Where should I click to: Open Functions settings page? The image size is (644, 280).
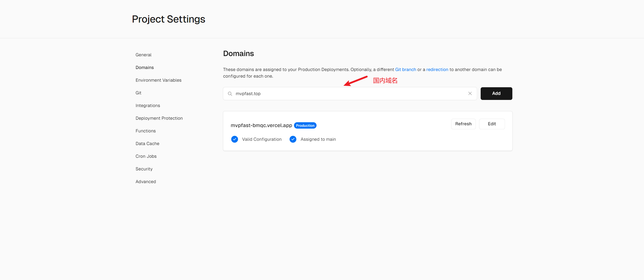[x=145, y=131]
